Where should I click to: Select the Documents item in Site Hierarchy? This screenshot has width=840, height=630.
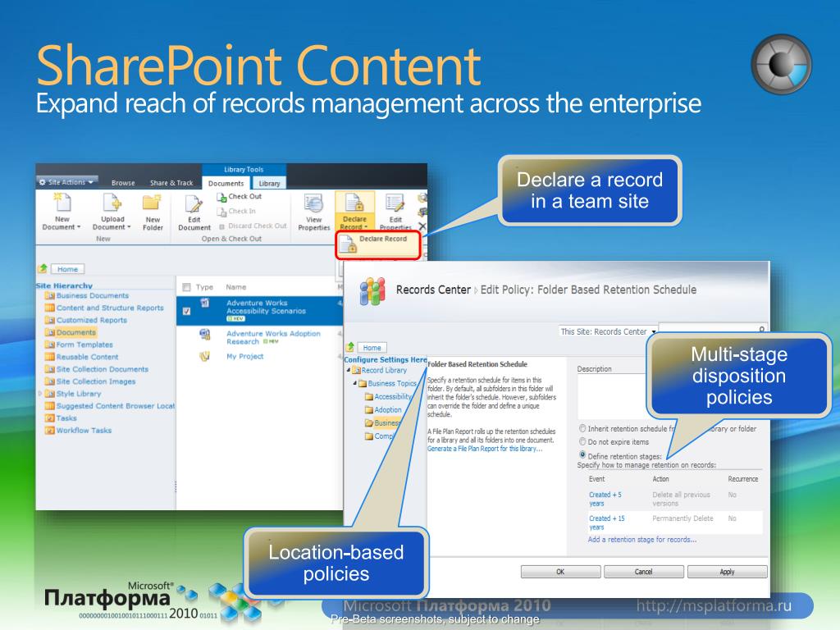pyautogui.click(x=75, y=333)
